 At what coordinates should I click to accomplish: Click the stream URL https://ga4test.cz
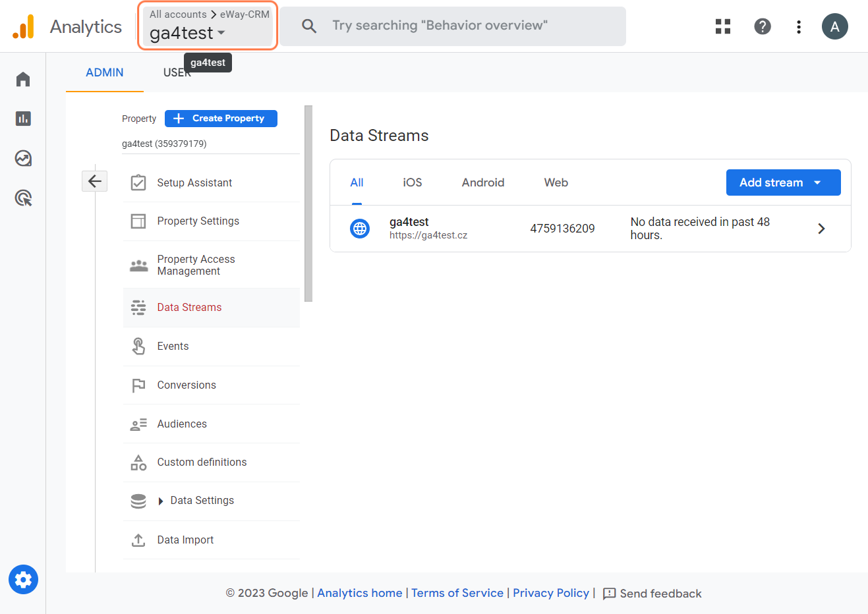click(428, 235)
